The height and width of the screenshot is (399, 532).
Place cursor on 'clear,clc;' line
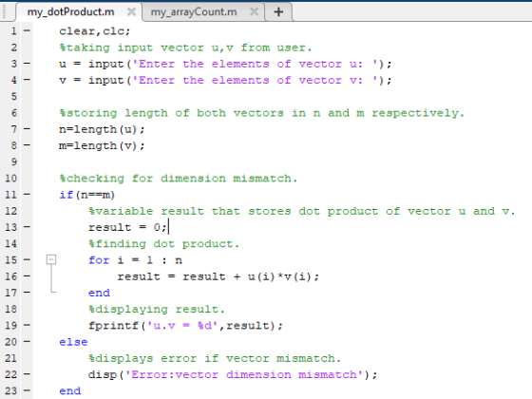coord(95,31)
